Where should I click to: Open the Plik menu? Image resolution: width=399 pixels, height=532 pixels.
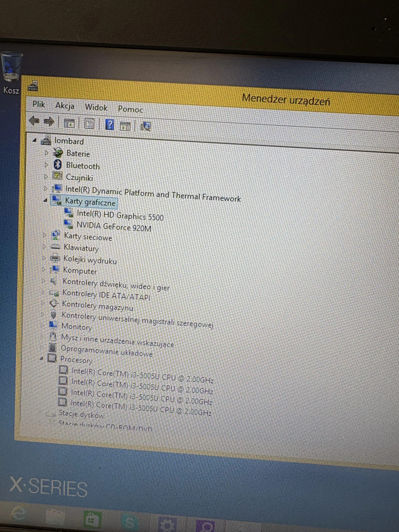click(x=39, y=104)
